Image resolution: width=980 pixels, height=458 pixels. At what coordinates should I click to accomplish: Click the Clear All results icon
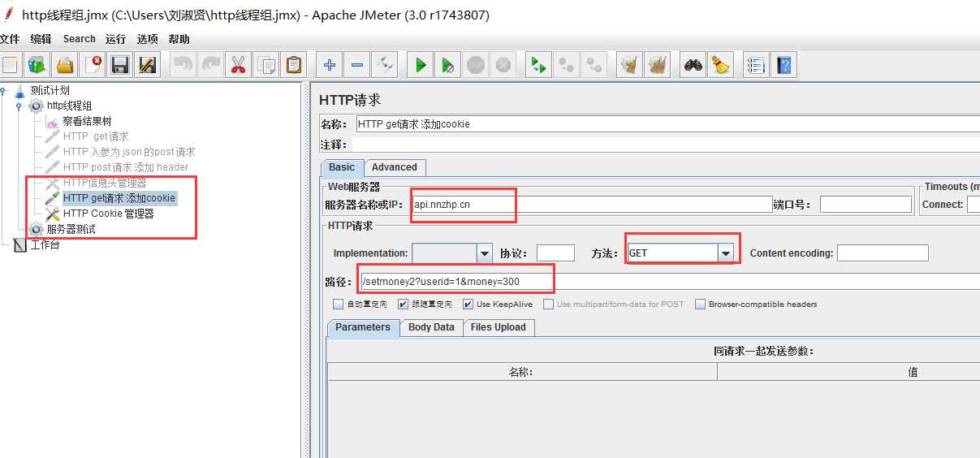tap(657, 65)
